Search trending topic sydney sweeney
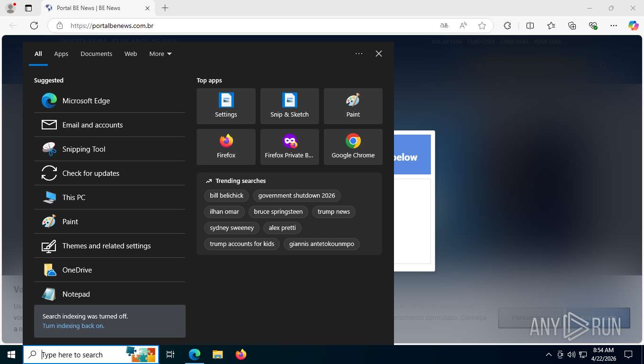Screen dimensions: 644x364 coord(232,227)
